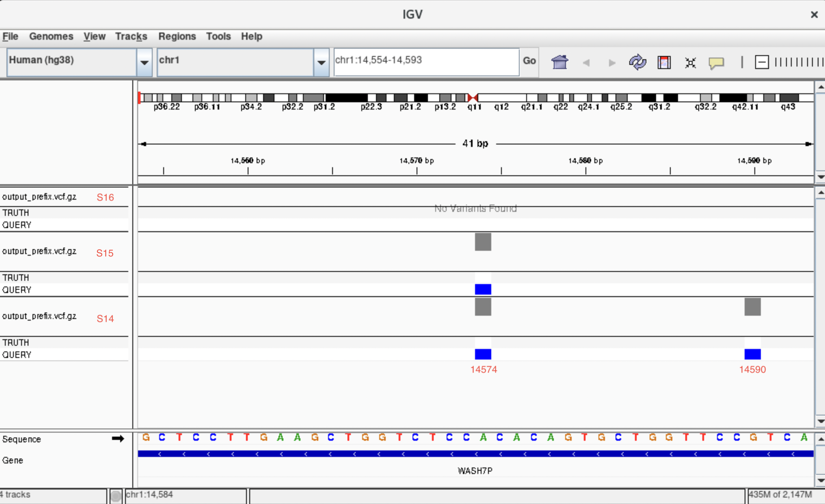Click the S15 QUERY blue genotype block
The width and height of the screenshot is (825, 504).
pos(483,289)
